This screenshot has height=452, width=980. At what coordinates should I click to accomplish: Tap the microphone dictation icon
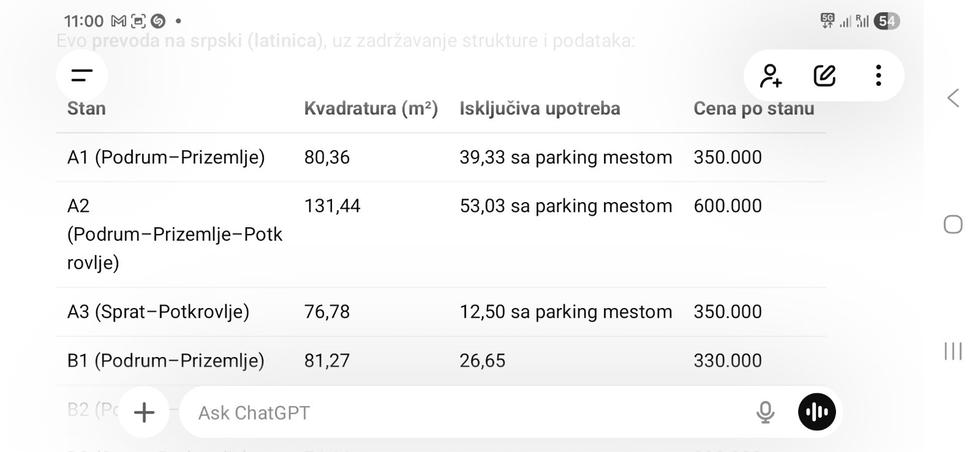point(765,412)
